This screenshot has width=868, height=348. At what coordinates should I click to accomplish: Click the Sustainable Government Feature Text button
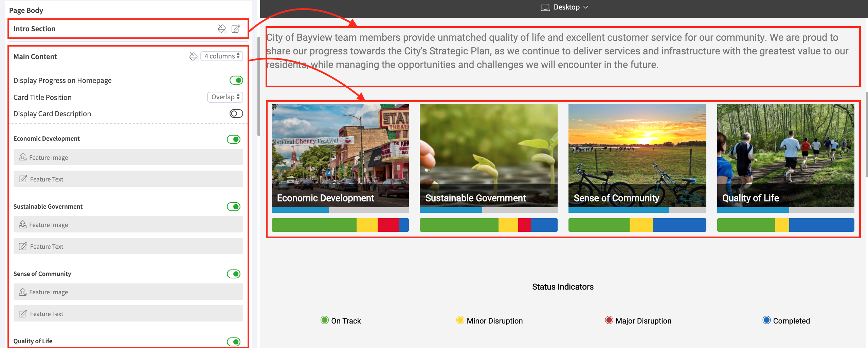128,246
